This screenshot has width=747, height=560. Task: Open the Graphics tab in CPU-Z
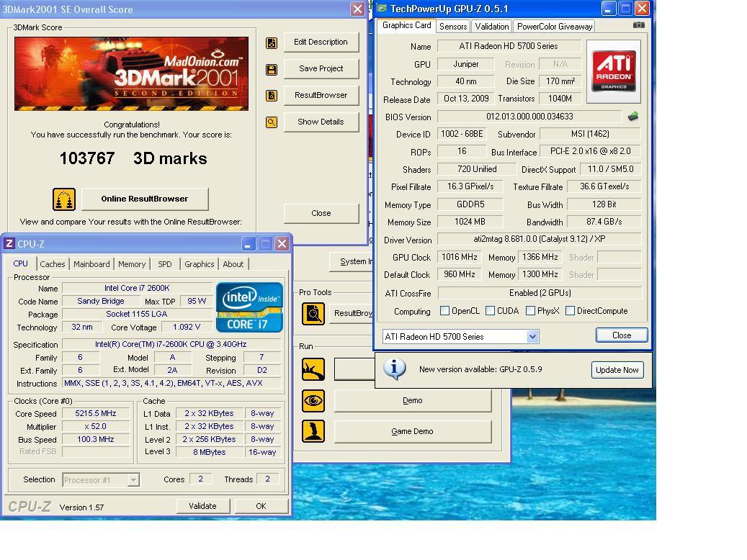pos(199,264)
